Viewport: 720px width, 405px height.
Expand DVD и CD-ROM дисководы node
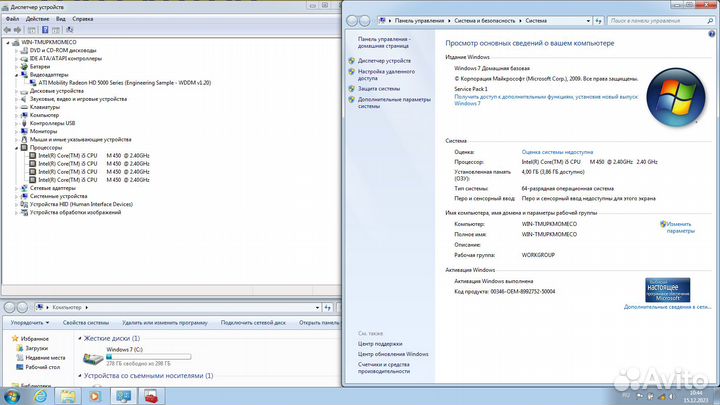coord(17,51)
